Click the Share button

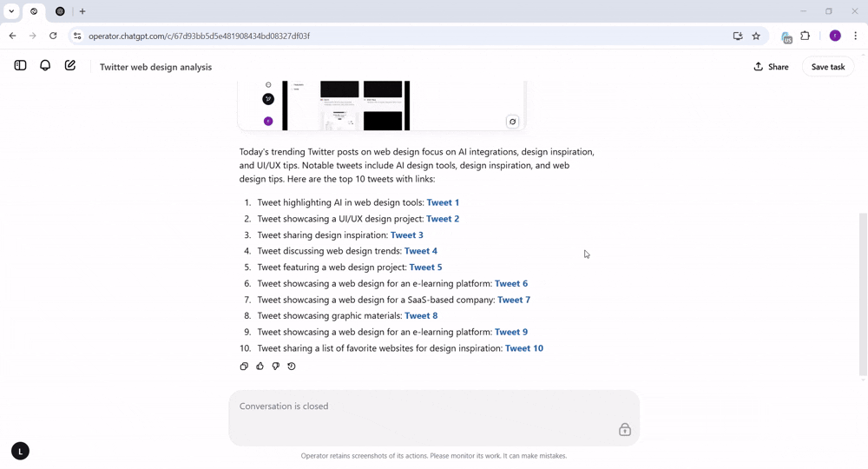click(x=771, y=67)
